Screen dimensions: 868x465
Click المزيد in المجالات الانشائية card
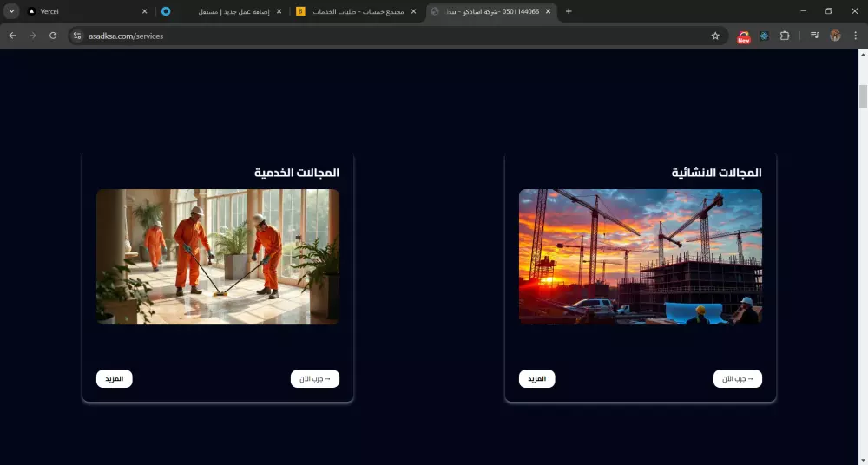coord(537,378)
